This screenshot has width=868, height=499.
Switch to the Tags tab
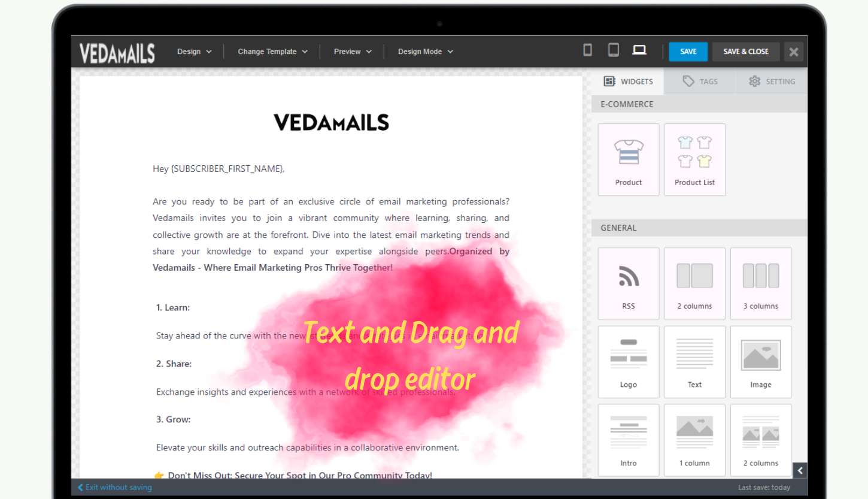point(700,81)
